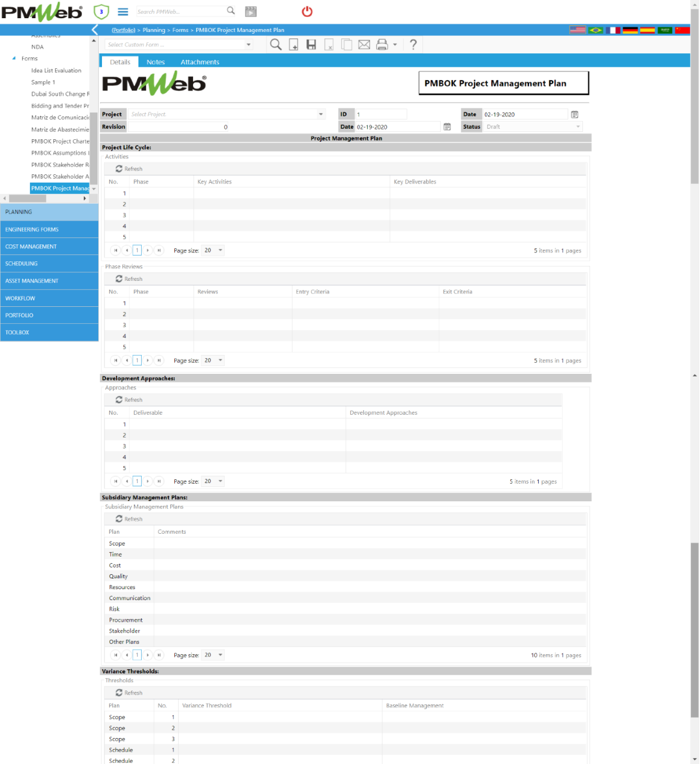
Task: Click the Portfolio breadcrumb link
Action: (x=123, y=30)
